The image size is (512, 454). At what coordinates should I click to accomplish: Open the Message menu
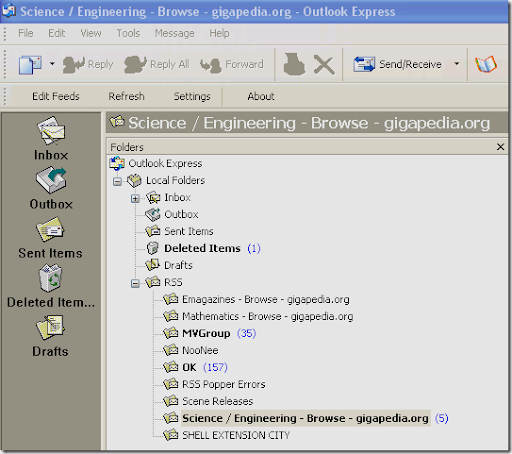pos(175,33)
